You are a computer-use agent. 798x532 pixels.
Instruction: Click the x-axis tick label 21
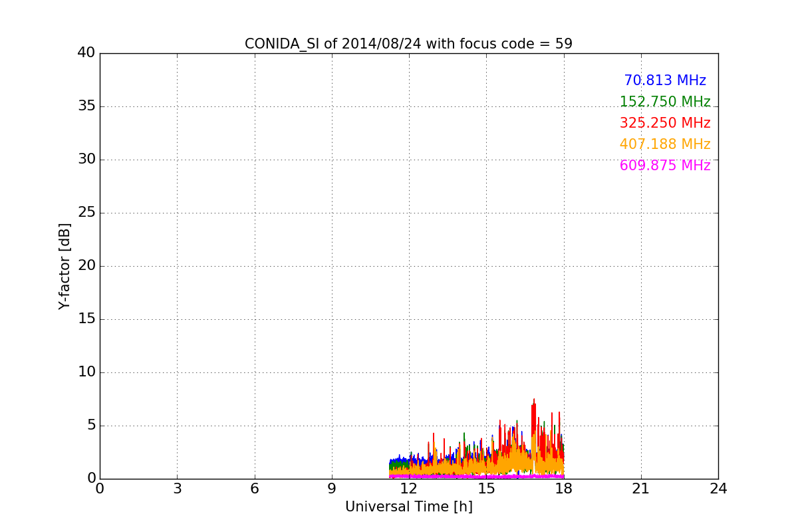(x=641, y=488)
